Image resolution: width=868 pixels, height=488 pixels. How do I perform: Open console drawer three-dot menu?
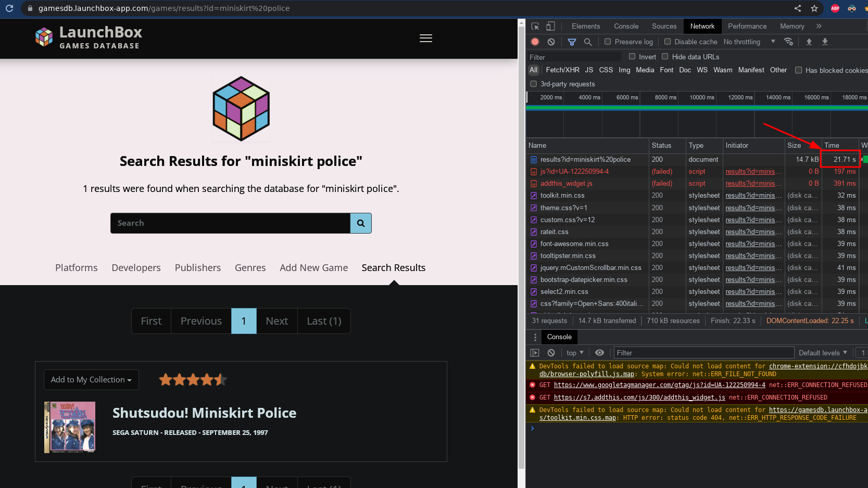pos(535,337)
